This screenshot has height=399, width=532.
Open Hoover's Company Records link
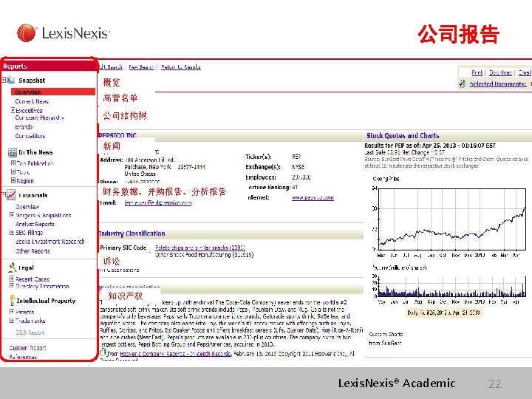(175, 353)
